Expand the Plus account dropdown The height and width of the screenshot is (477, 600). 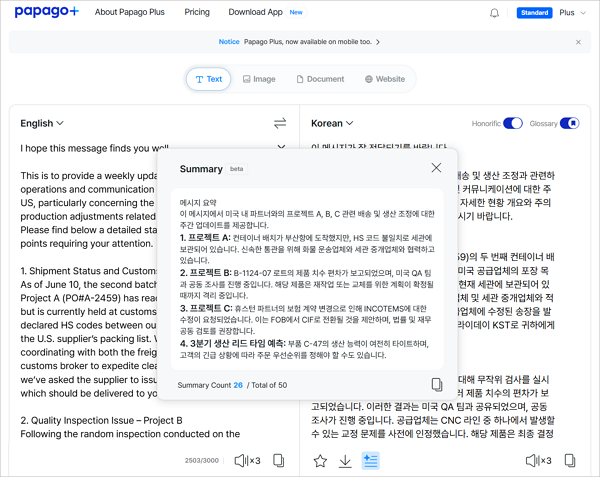pyautogui.click(x=573, y=13)
